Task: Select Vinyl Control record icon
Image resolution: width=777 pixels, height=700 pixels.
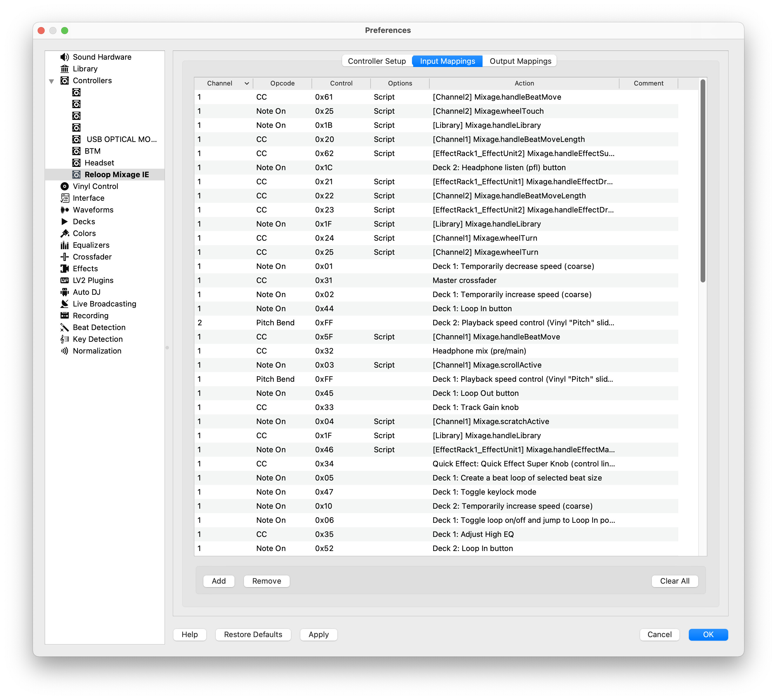Action: click(64, 187)
